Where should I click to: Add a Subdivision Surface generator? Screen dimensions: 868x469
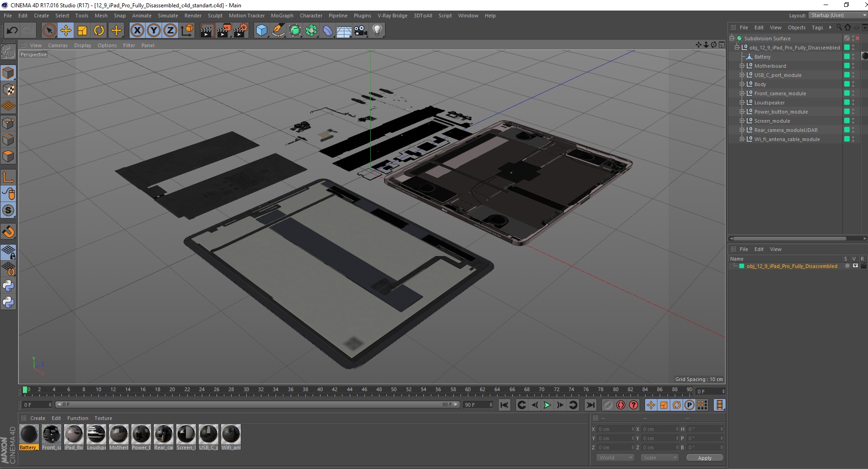pyautogui.click(x=295, y=31)
